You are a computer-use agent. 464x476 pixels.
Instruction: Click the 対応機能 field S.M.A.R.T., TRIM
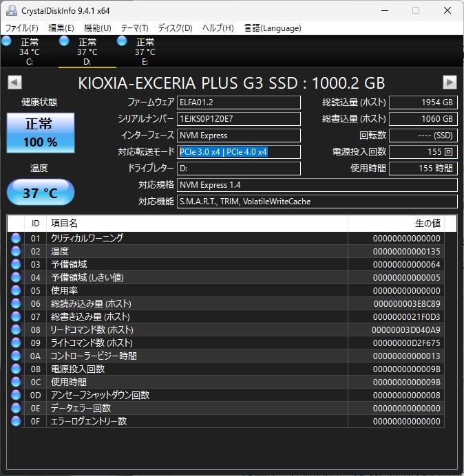tap(317, 202)
